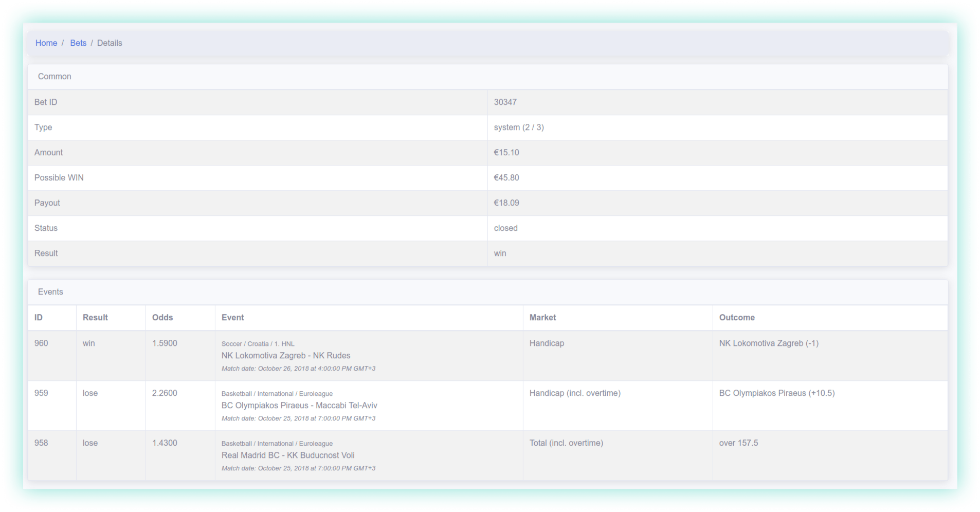Open event BC Olympiakos Piraeus - Maccabi Tel-Aviv

click(x=299, y=405)
